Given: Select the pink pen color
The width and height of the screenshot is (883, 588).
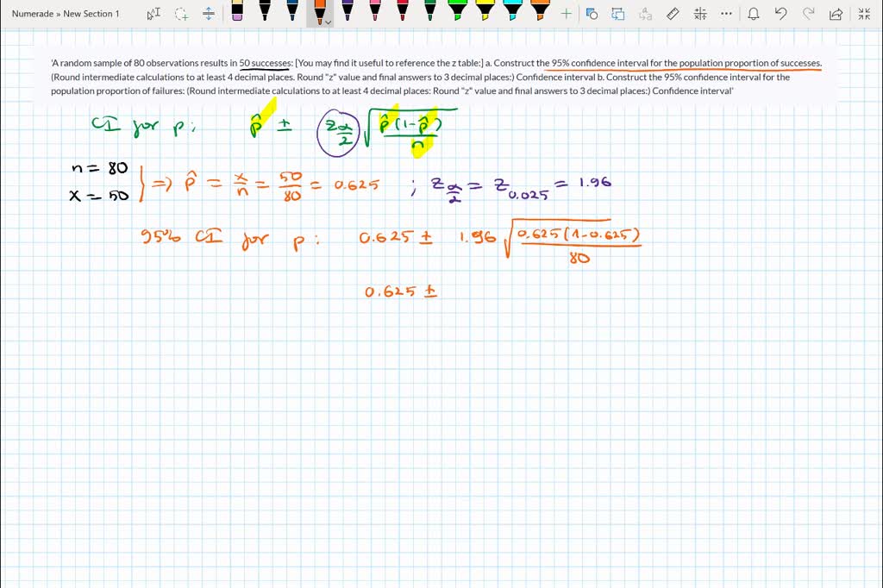Looking at the screenshot, I should (374, 14).
